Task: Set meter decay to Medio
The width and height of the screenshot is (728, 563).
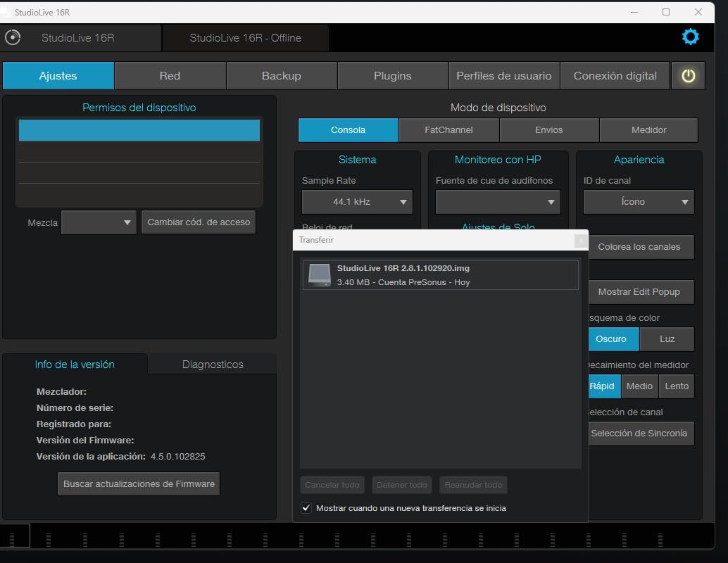Action: coord(639,386)
